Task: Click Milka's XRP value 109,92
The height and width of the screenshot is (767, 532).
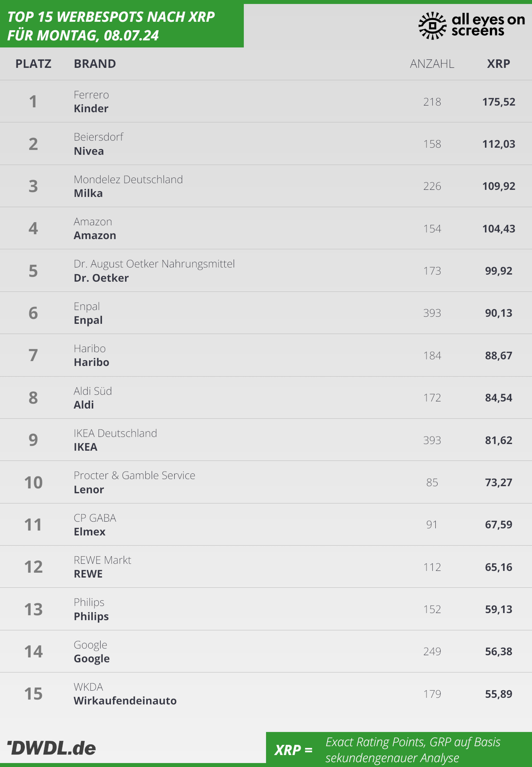Action: [499, 186]
